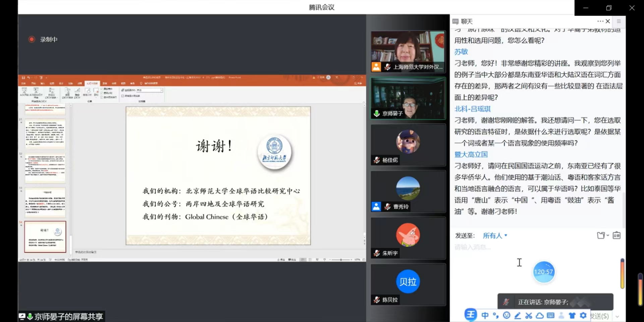
Task: Open the chat panel more options (three dots)
Action: [600, 21]
